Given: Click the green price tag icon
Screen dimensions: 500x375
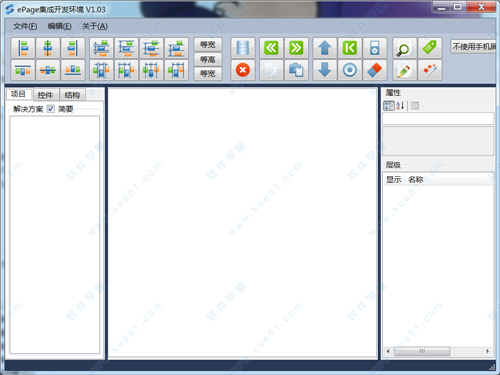Looking at the screenshot, I should click(x=430, y=48).
